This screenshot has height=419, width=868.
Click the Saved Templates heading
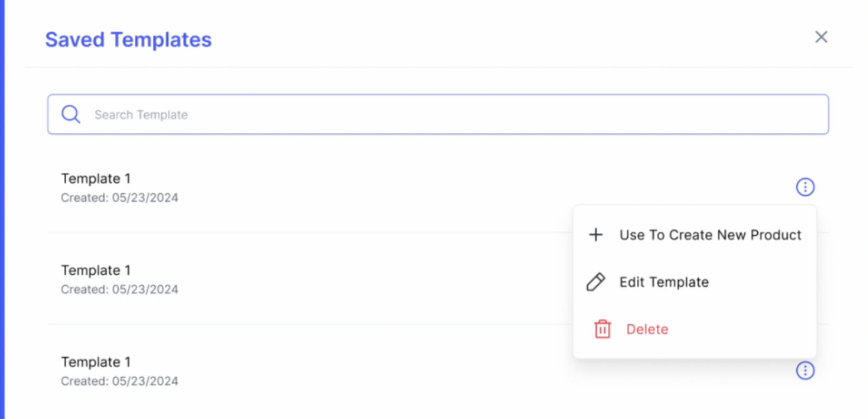point(128,40)
